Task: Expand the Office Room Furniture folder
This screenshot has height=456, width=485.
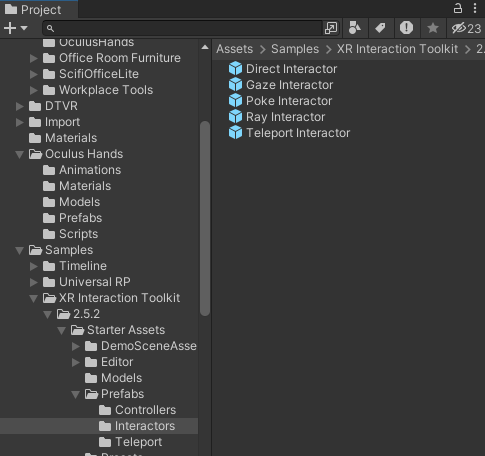Action: (34, 58)
